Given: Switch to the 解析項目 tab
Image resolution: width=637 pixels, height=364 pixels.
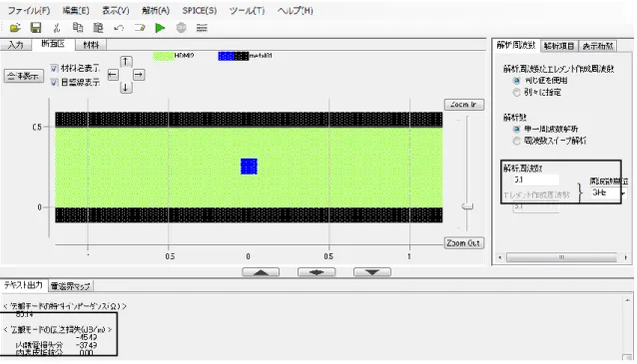Looking at the screenshot, I should [x=559, y=46].
